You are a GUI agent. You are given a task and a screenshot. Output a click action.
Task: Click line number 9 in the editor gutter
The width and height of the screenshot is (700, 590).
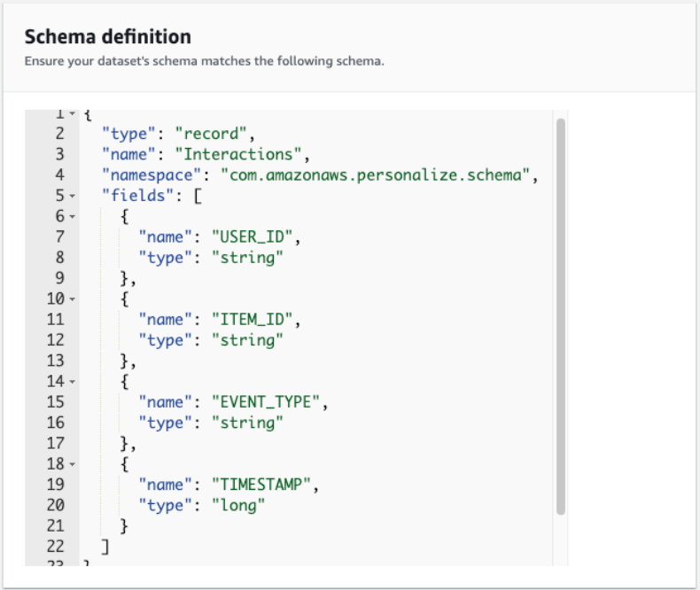(x=60, y=278)
